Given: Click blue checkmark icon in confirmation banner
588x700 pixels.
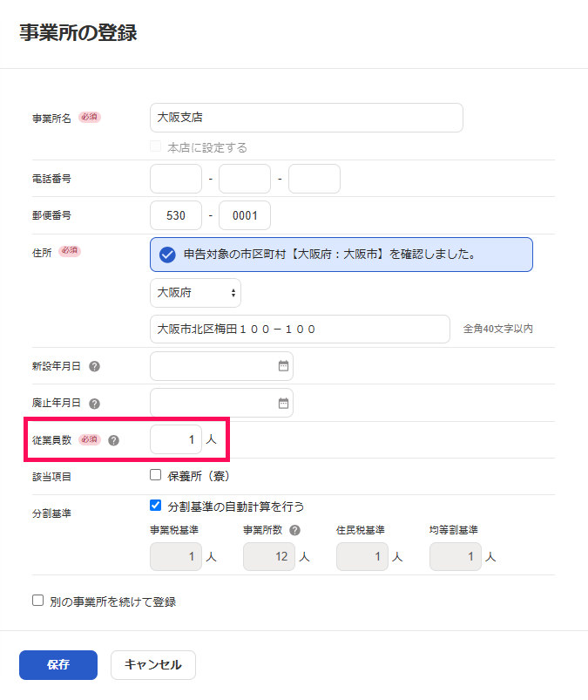Looking at the screenshot, I should tap(167, 255).
